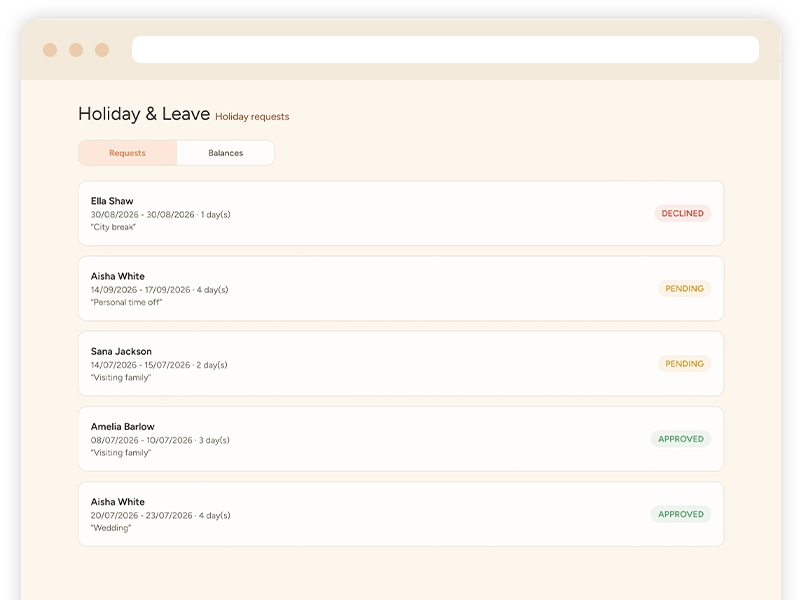Click APPROVED badge on Aisha White's Wedding request
The image size is (800, 600).
(x=681, y=514)
